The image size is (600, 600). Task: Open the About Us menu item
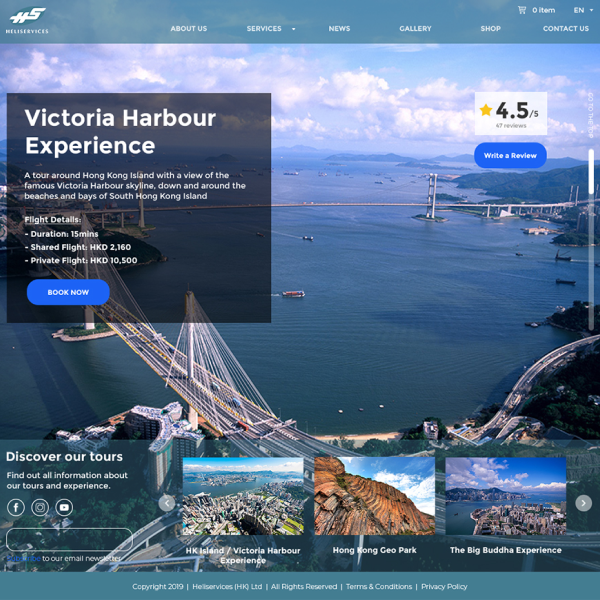click(x=189, y=29)
